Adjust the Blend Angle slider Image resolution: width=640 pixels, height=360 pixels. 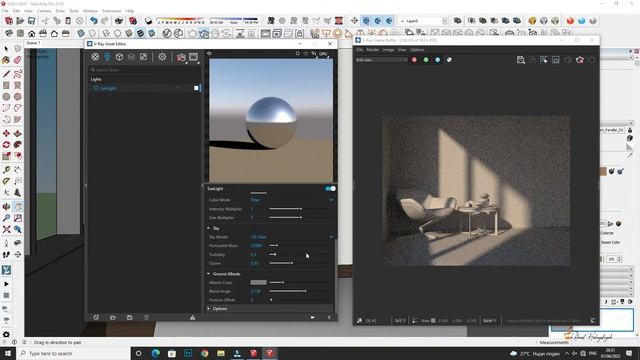point(301,291)
